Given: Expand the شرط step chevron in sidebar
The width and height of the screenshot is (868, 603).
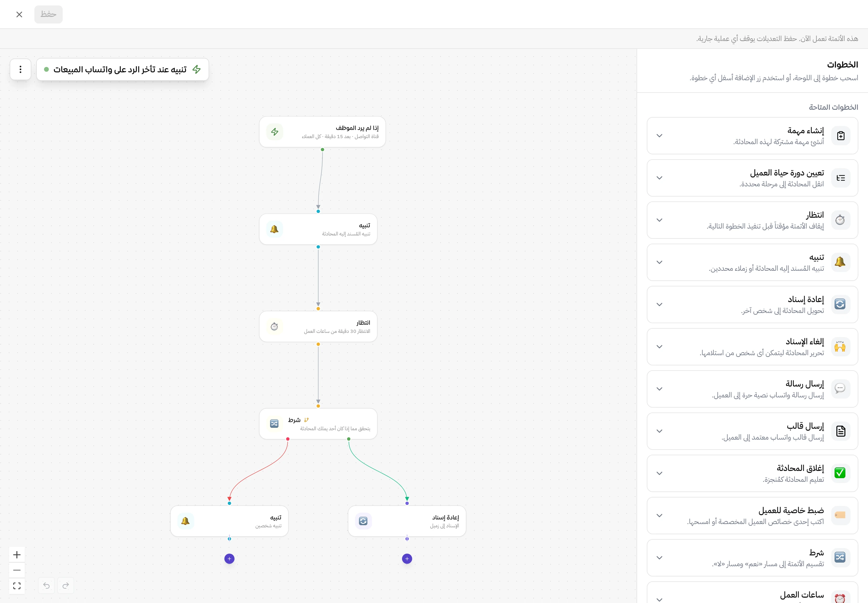Looking at the screenshot, I should pyautogui.click(x=659, y=558).
